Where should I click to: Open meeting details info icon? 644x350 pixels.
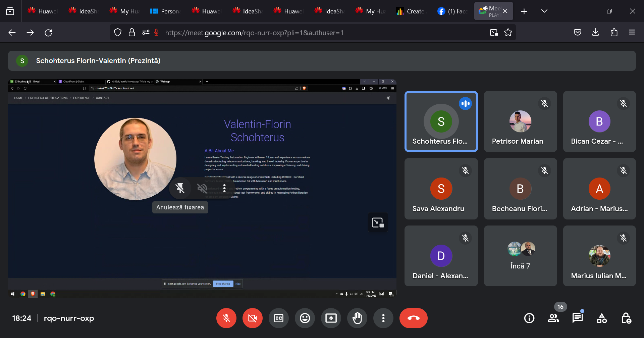tap(529, 318)
